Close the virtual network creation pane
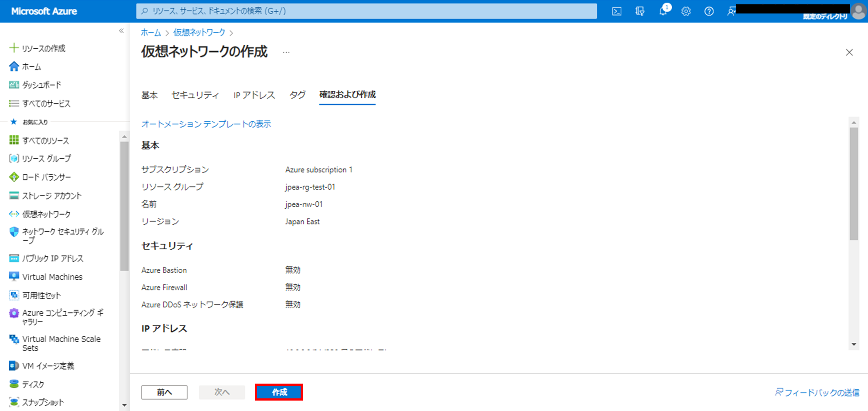 (849, 52)
